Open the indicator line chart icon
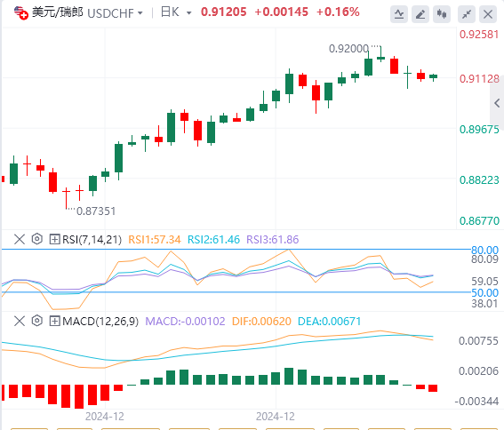This screenshot has width=504, height=430. tap(399, 14)
